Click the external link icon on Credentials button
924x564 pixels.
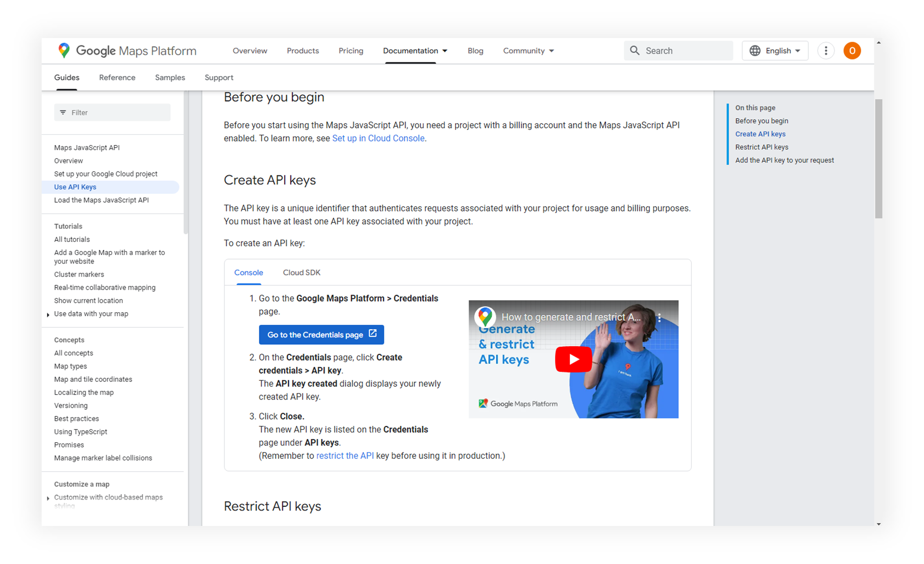tap(373, 334)
